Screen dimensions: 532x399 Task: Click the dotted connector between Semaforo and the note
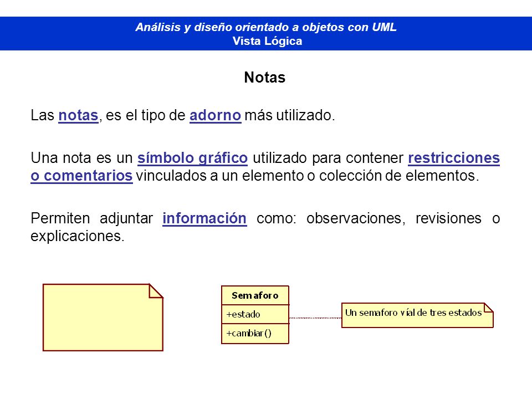point(315,318)
